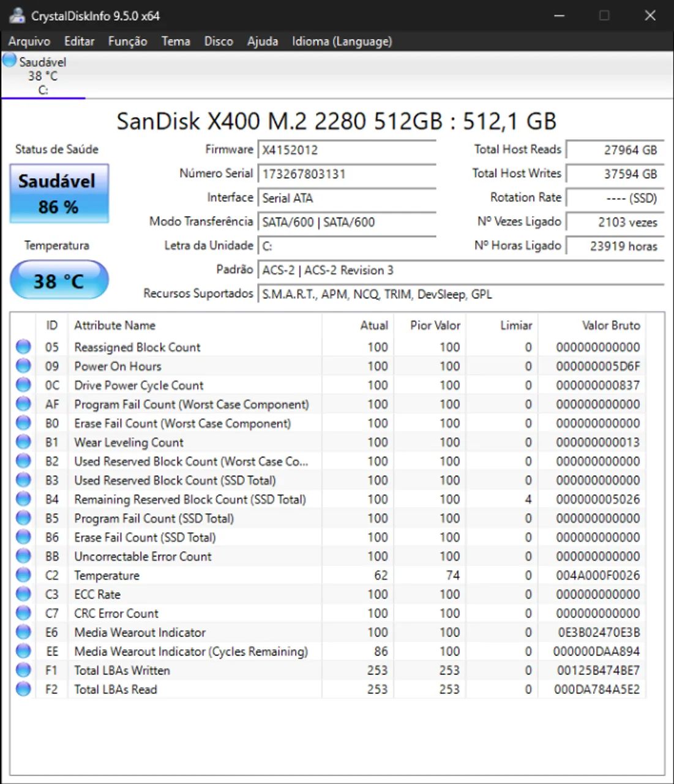Viewport: 674px width, 784px height.
Task: Click the Saudável 86 % health status button
Action: [59, 194]
